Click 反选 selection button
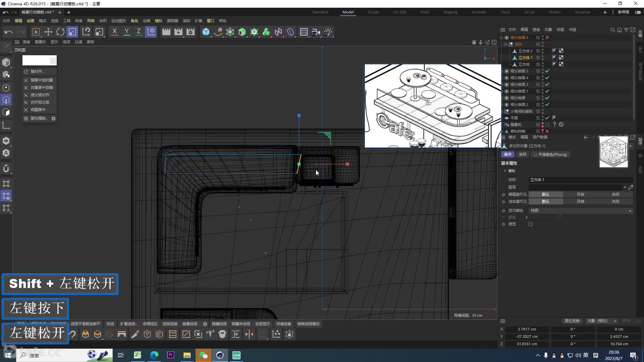644x362 pixels. click(110, 324)
